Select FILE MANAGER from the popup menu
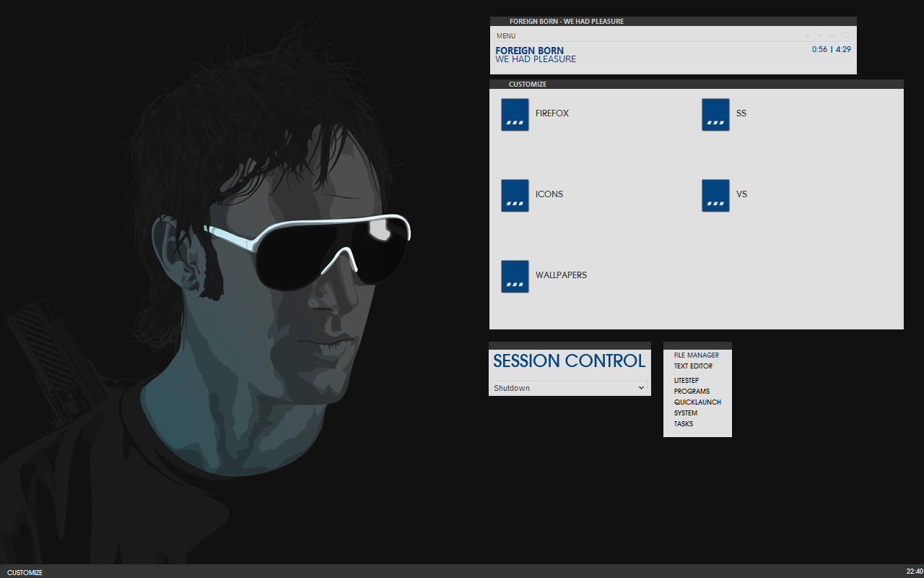 [697, 355]
